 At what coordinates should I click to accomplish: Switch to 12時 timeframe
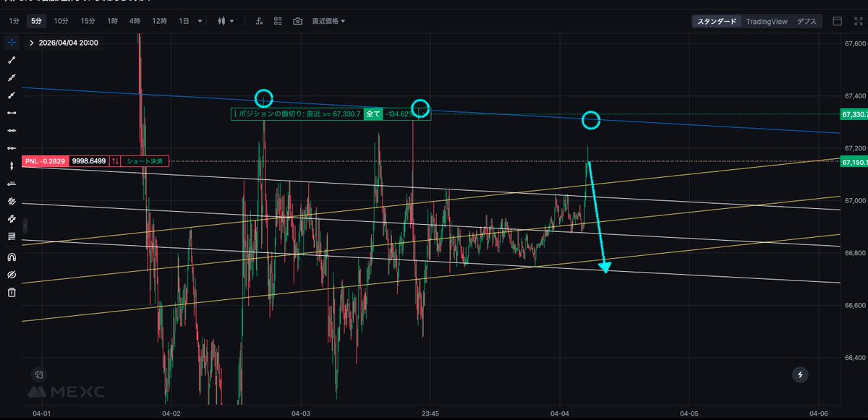click(160, 21)
